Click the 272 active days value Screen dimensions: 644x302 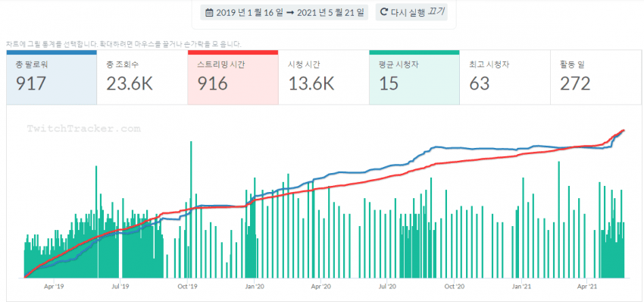[x=575, y=83]
